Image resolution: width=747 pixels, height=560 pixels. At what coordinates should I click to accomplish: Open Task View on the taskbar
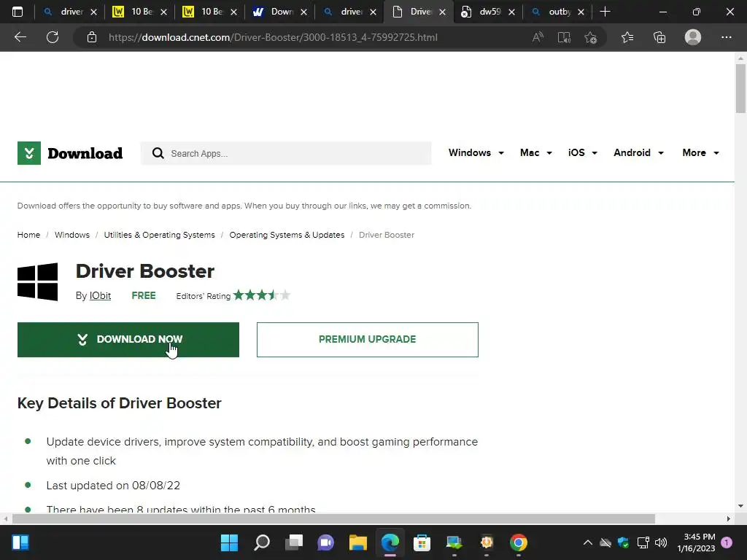(x=294, y=542)
